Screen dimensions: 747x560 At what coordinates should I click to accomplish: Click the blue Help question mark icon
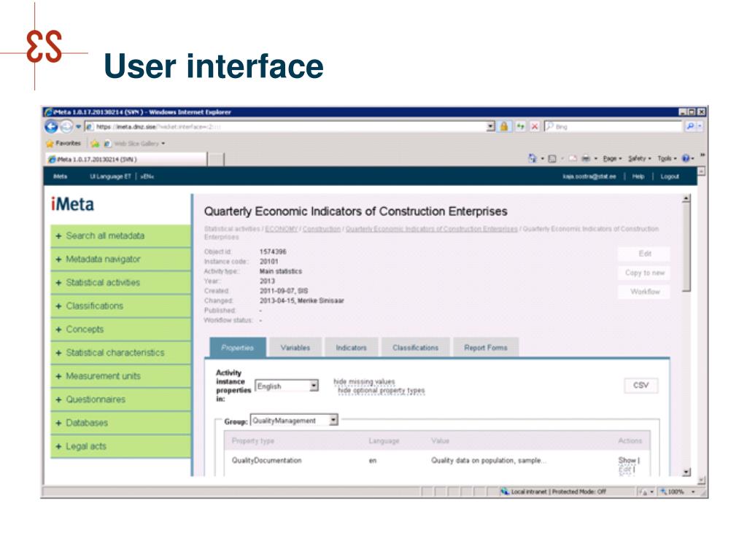click(x=686, y=158)
